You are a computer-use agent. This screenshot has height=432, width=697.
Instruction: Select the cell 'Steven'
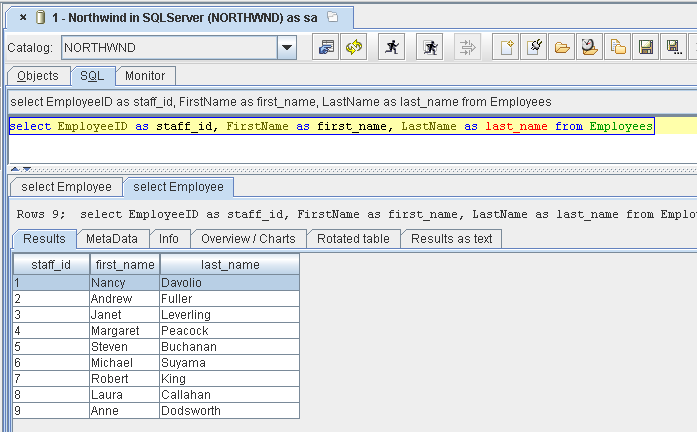click(124, 347)
